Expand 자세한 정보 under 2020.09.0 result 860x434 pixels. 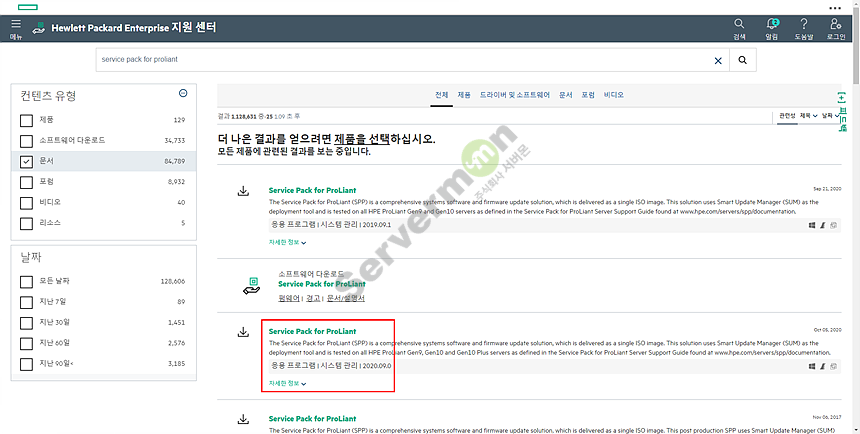[x=287, y=383]
